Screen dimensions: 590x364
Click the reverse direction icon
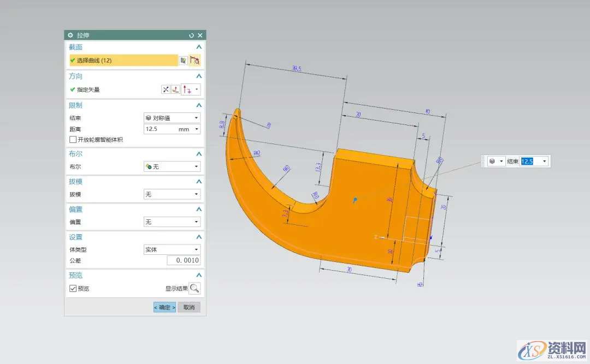(x=166, y=89)
